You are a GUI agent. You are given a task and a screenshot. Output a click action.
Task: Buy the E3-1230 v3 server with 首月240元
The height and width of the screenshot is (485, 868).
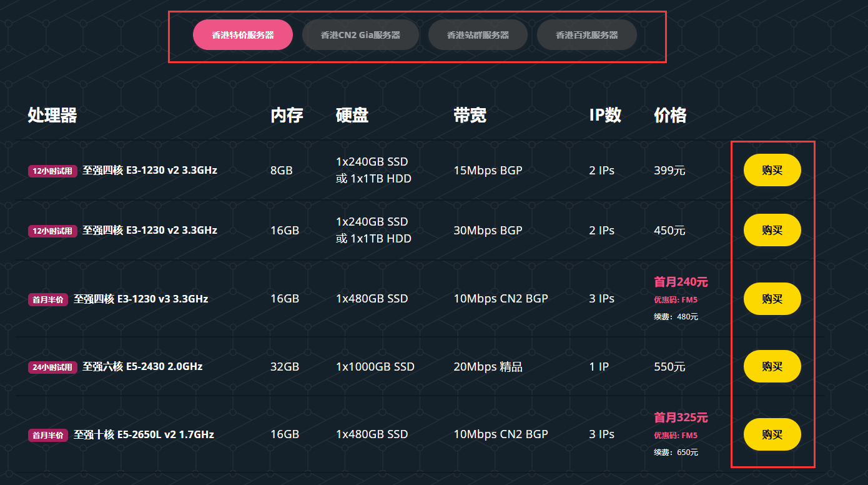pos(772,299)
